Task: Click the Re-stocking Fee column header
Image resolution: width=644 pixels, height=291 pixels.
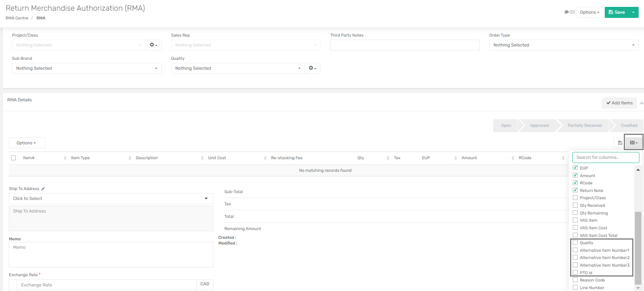Action: 287,158
